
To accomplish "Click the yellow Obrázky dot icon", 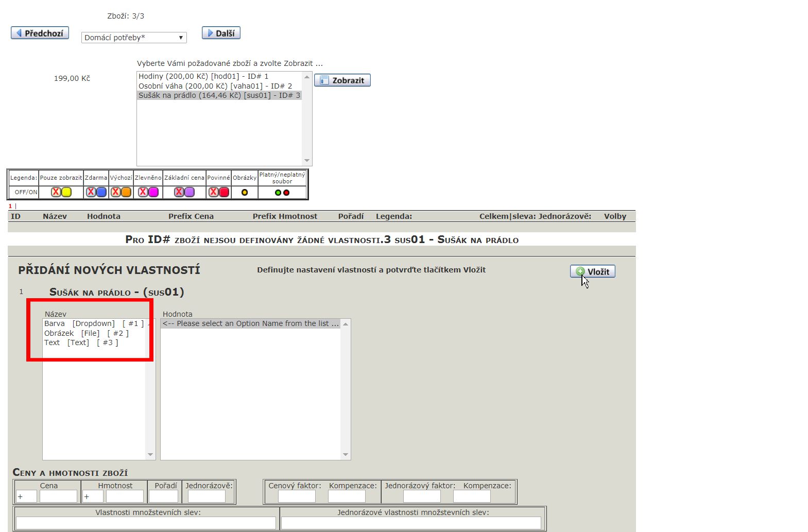I will [x=245, y=193].
